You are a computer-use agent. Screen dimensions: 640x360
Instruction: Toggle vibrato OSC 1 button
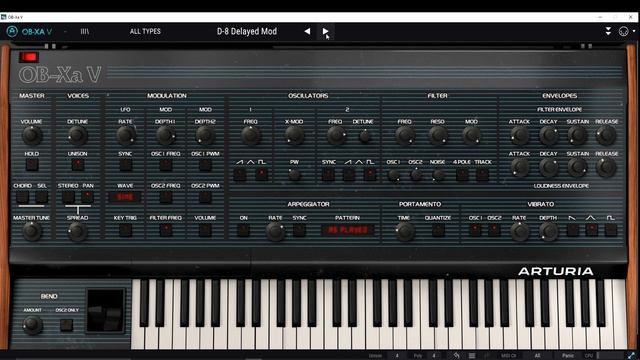(x=475, y=230)
